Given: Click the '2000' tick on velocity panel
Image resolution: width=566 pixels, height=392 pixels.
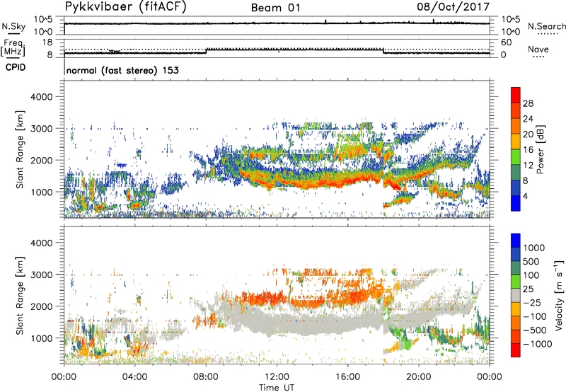Looking at the screenshot, I should pos(41,306).
